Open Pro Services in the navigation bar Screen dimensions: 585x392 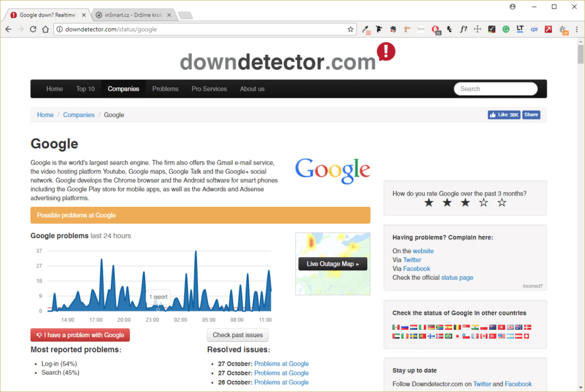click(x=209, y=89)
